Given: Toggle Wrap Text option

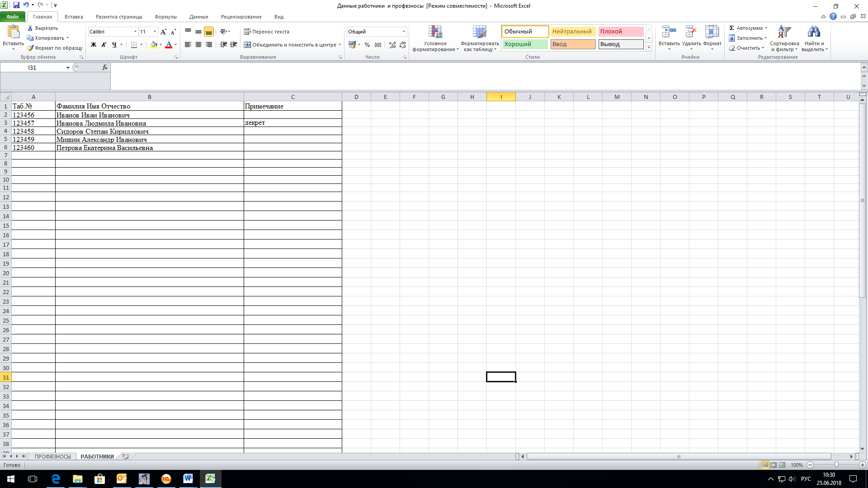Looking at the screenshot, I should click(266, 32).
